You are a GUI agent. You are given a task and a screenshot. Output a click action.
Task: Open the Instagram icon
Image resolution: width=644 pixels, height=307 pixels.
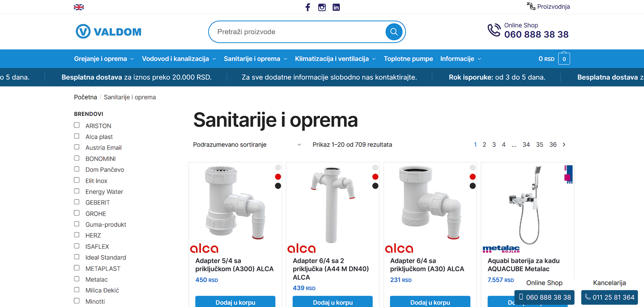[322, 7]
